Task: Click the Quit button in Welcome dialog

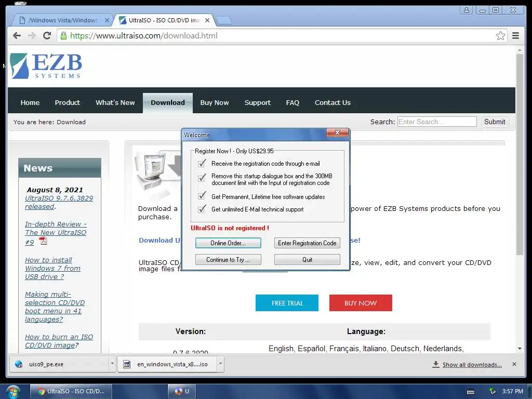Action: 307,260
